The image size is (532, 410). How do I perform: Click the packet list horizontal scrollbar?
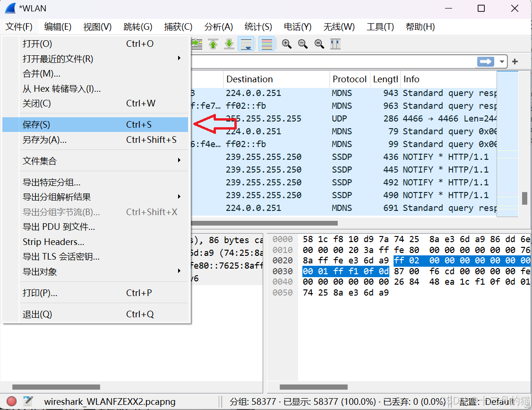(265, 223)
